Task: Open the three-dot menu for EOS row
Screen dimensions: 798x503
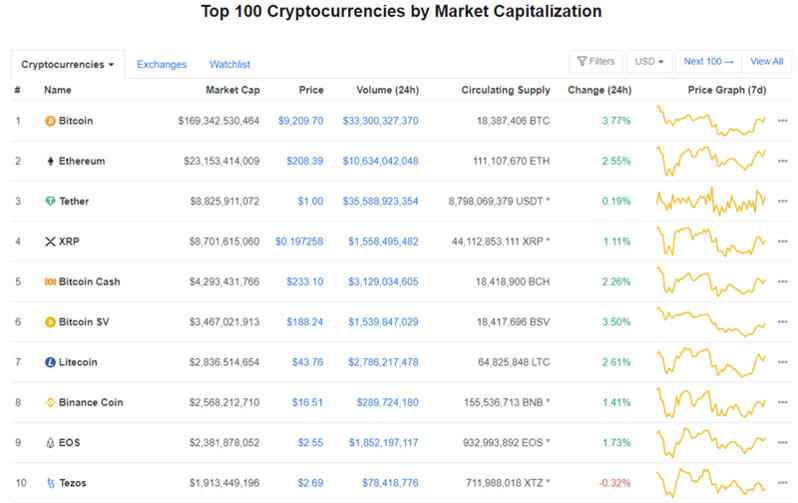Action: pos(781,442)
